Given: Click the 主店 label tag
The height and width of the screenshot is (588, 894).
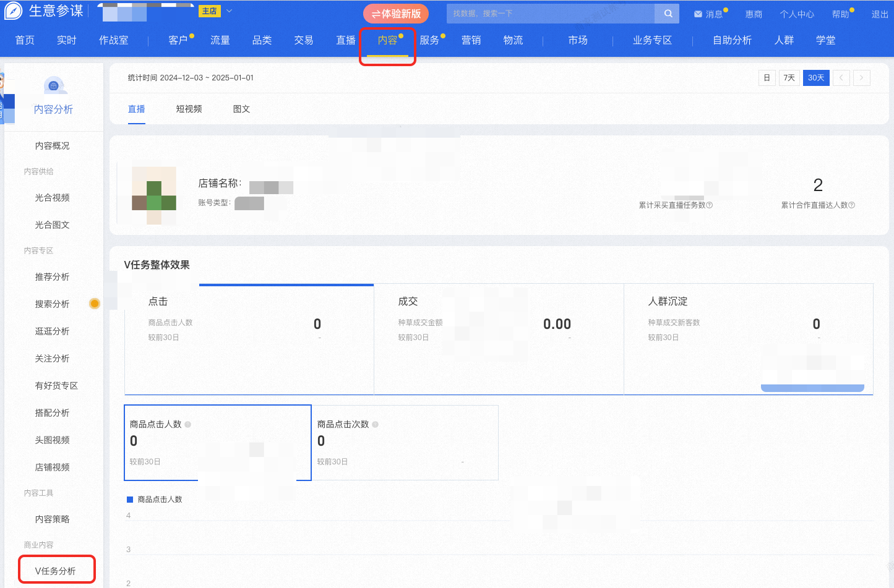Looking at the screenshot, I should [209, 11].
